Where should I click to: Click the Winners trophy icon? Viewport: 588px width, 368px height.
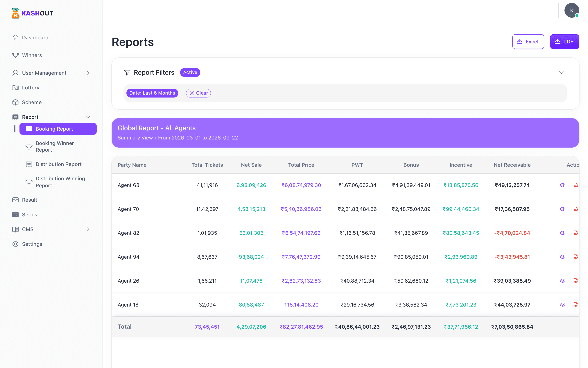click(15, 55)
